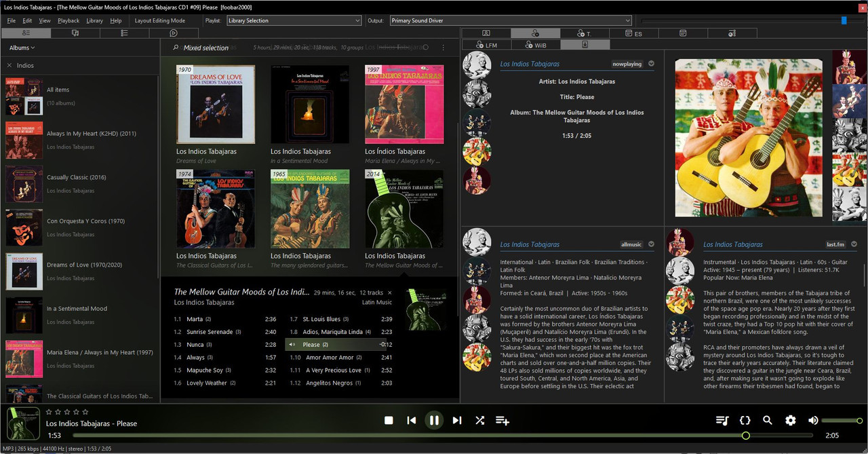
Task: Open the three-dot menu in album grid header
Action: pos(443,48)
